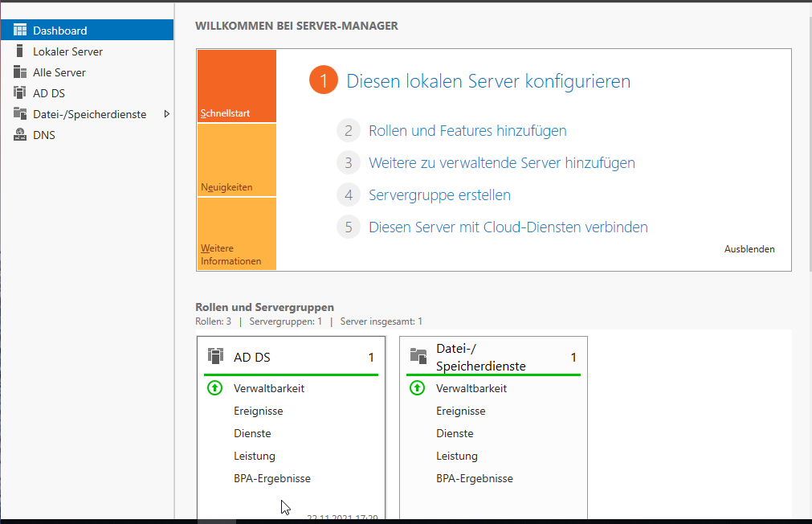Image resolution: width=812 pixels, height=524 pixels.
Task: Click the Dashboard icon in sidebar
Action: pos(20,31)
